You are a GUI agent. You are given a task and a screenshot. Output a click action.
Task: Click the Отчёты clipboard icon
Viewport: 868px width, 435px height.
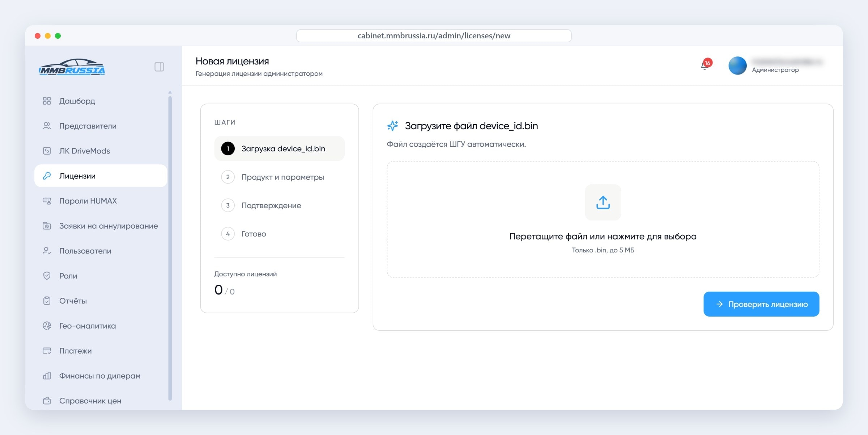point(47,301)
